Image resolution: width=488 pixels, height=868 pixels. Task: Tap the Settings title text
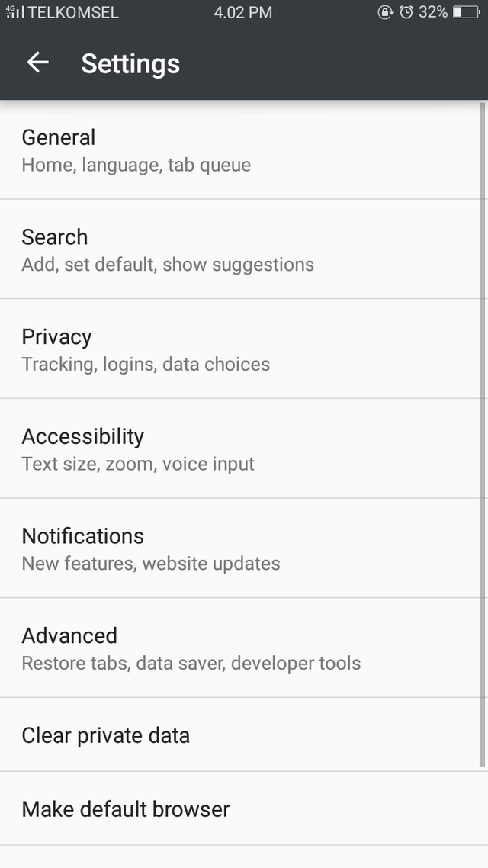point(130,64)
